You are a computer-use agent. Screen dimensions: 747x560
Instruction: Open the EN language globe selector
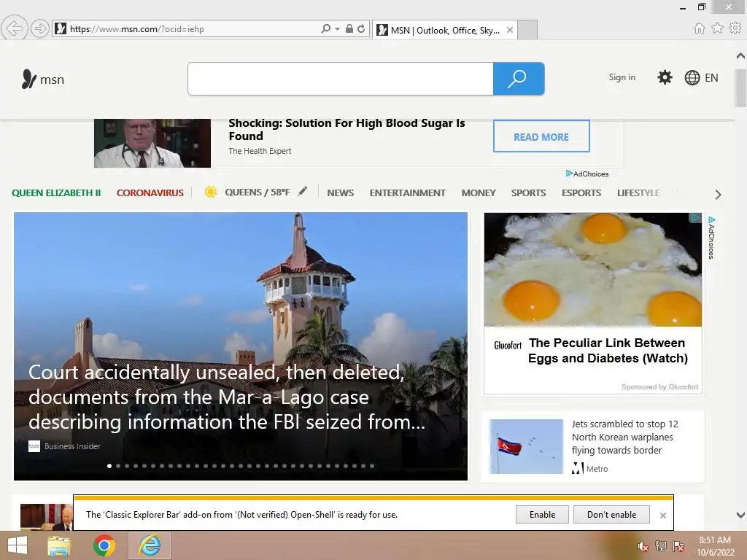coord(701,77)
